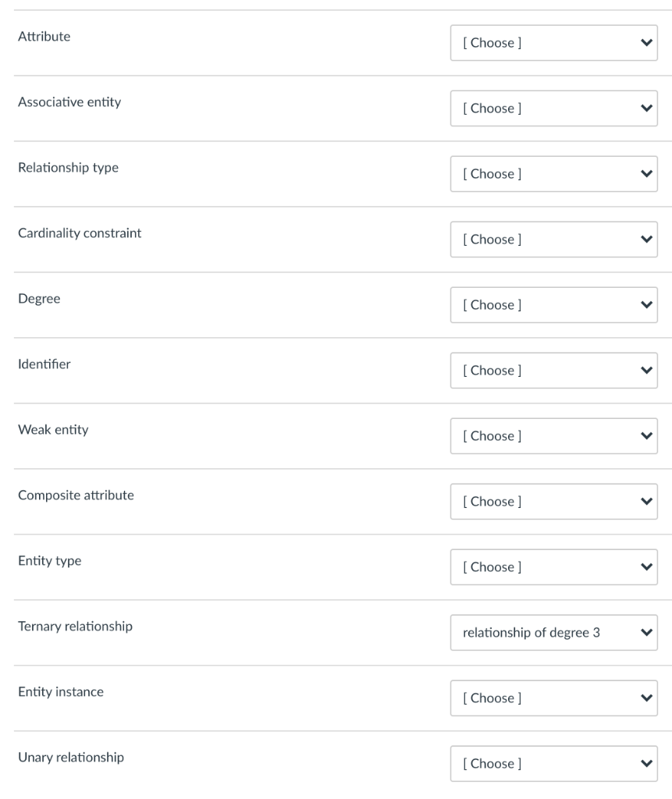This screenshot has width=672, height=799.
Task: Expand the Associative entity dropdown
Action: point(553,108)
